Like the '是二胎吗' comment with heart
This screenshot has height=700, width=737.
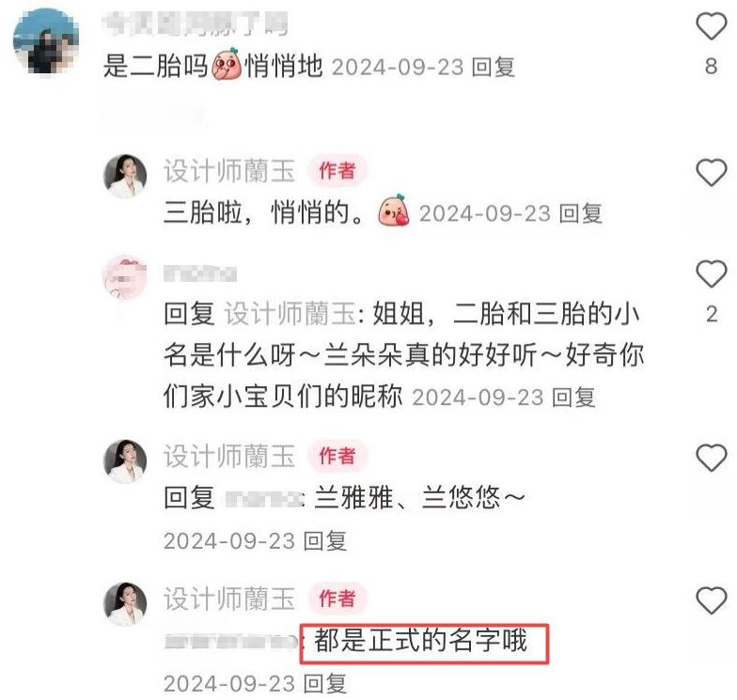point(711,26)
